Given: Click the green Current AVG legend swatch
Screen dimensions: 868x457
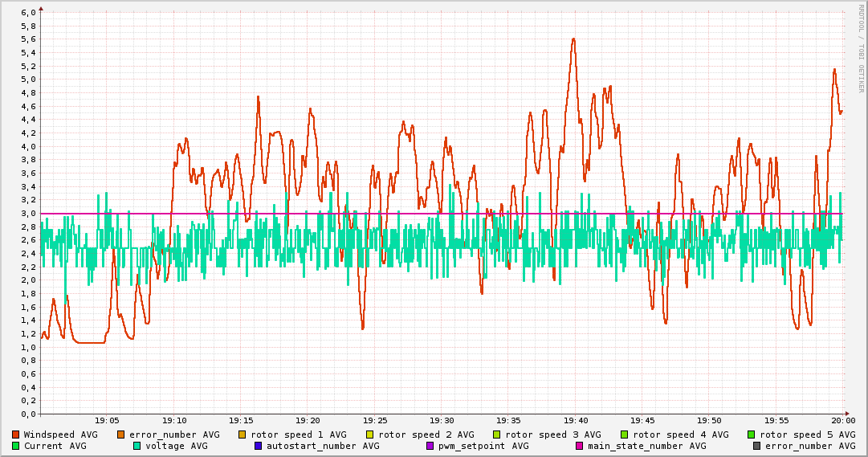Looking at the screenshot, I should [x=15, y=446].
